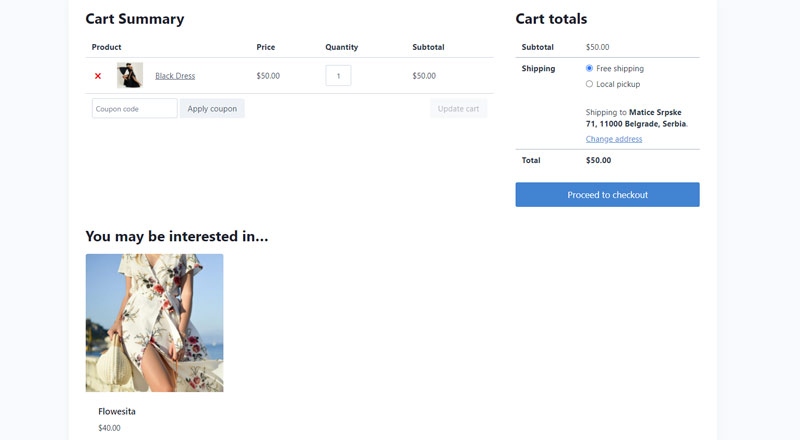Remove Black Dress with red X icon
Image resolution: width=800 pixels, height=440 pixels.
click(98, 76)
